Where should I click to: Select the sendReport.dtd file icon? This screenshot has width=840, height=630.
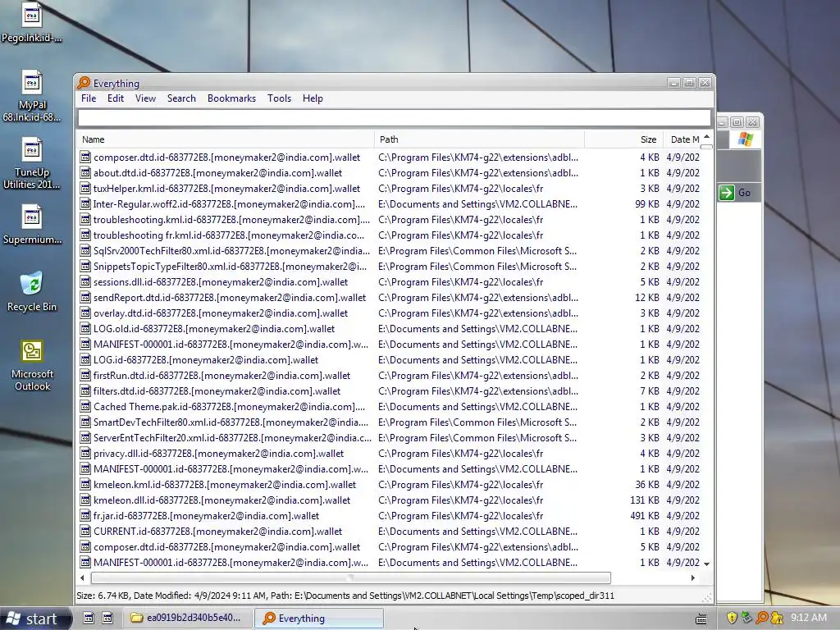point(85,297)
